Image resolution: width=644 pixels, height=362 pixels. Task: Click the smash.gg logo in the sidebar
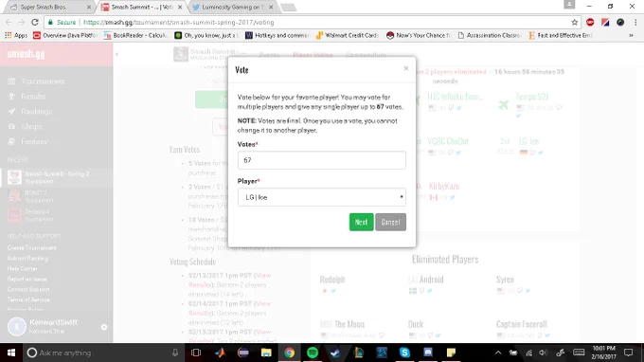click(26, 54)
